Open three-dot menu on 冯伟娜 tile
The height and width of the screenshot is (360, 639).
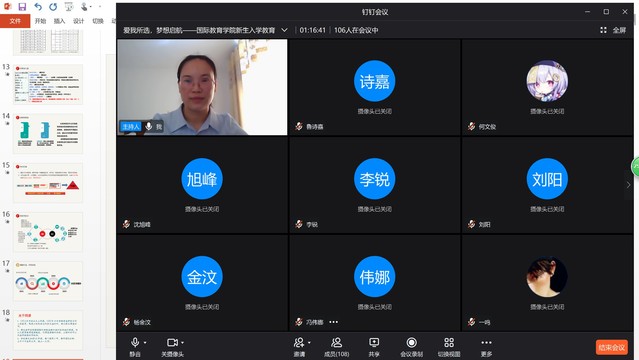[334, 322]
